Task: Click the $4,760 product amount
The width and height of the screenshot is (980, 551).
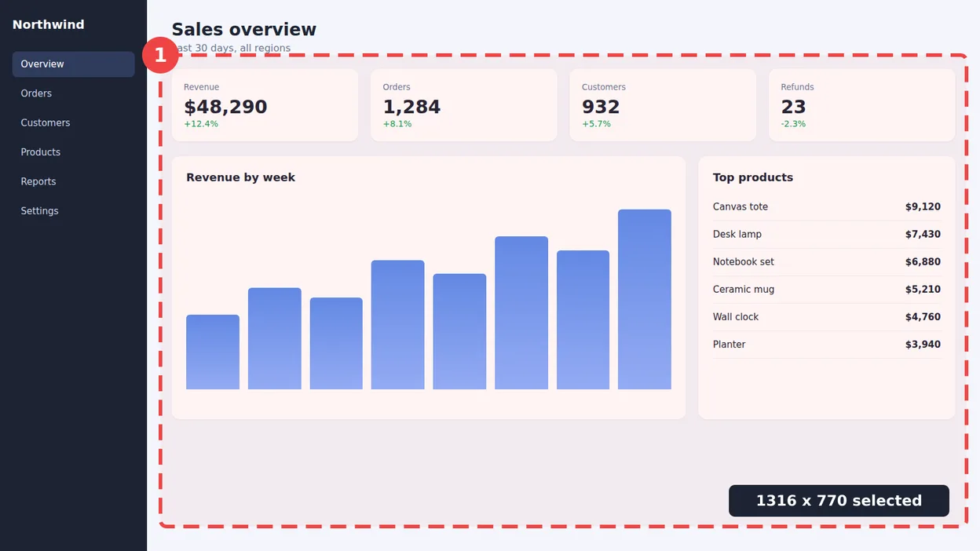Action: tap(923, 317)
